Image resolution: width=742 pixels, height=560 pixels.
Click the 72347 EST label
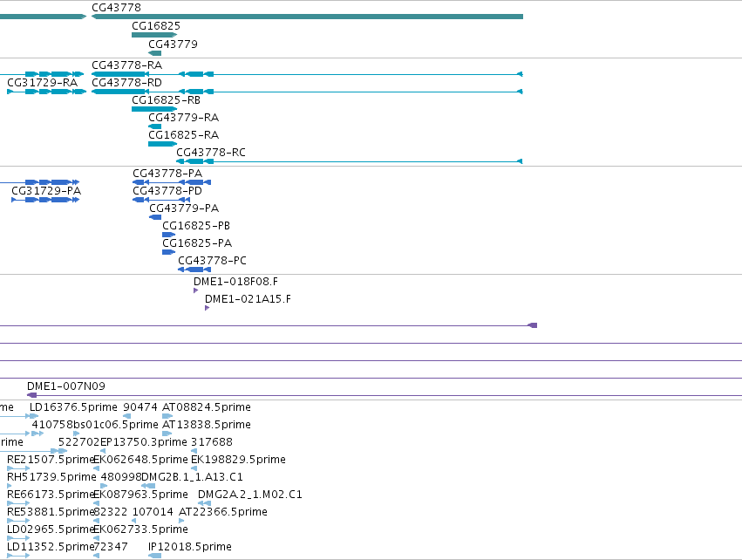111,547
